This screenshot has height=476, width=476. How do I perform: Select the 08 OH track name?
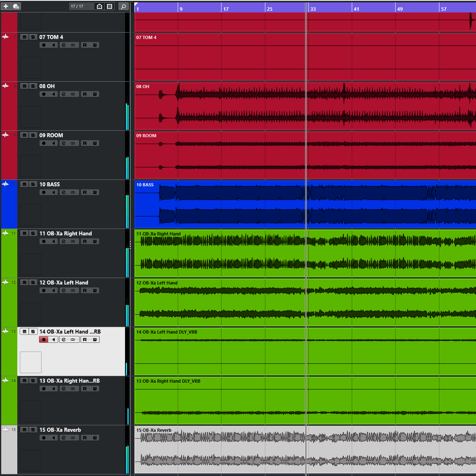click(x=47, y=86)
